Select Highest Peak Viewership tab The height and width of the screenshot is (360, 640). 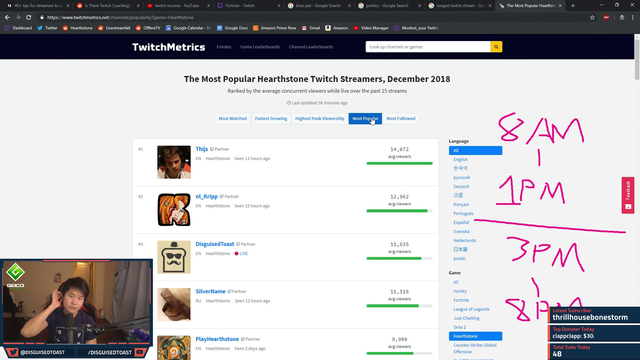(320, 119)
